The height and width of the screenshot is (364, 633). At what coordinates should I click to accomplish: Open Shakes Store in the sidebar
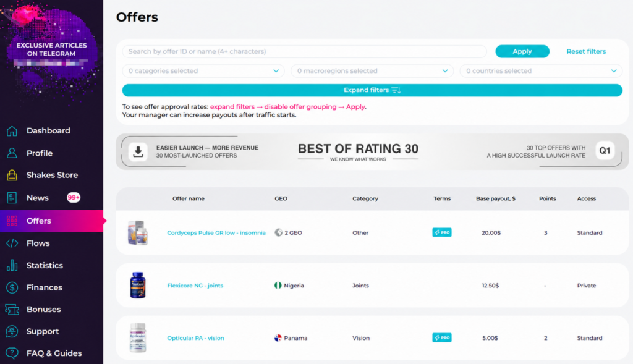coord(51,175)
